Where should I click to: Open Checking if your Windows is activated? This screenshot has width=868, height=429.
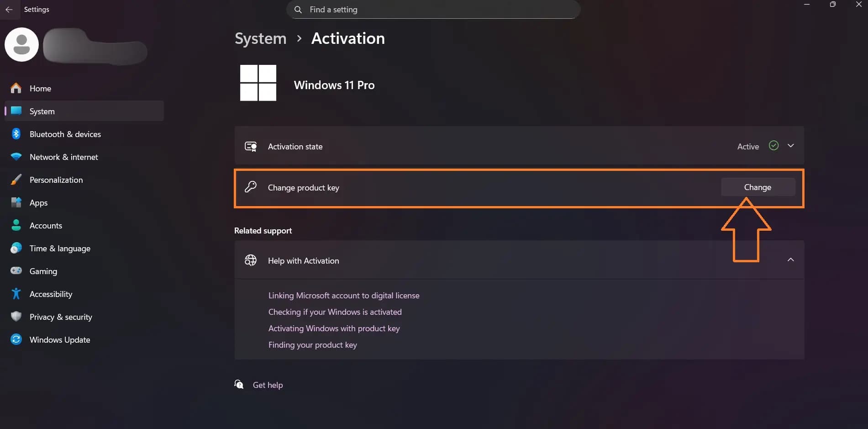point(335,312)
